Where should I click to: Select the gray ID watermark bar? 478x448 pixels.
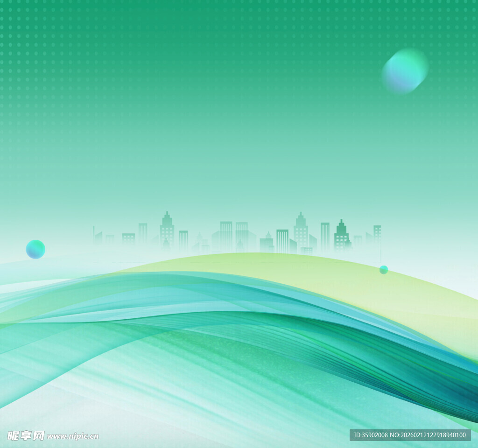click(410, 435)
